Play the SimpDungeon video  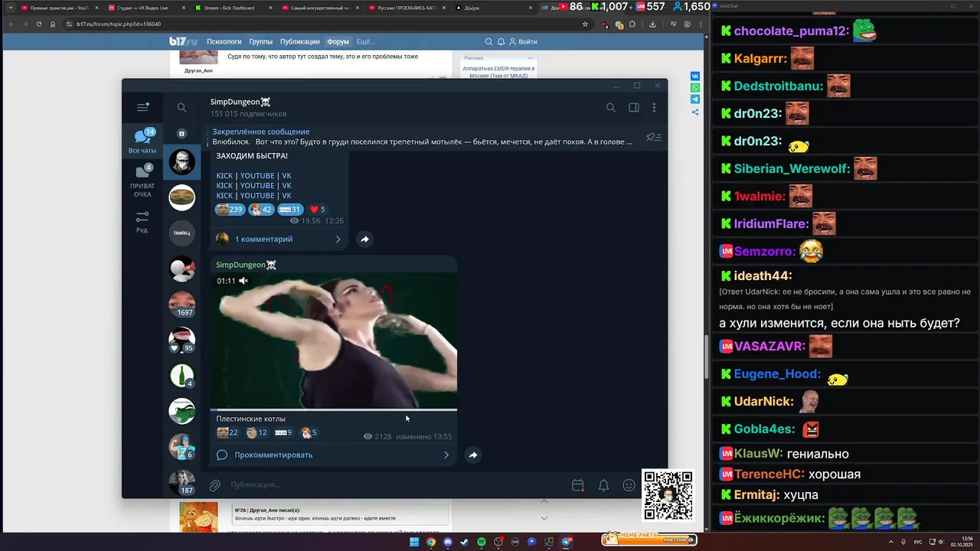point(334,341)
